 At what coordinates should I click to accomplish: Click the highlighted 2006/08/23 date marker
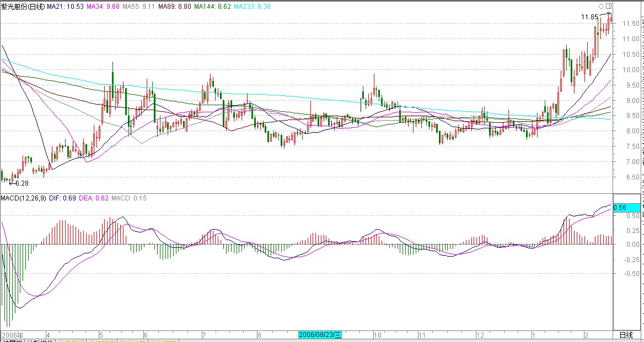pos(320,335)
